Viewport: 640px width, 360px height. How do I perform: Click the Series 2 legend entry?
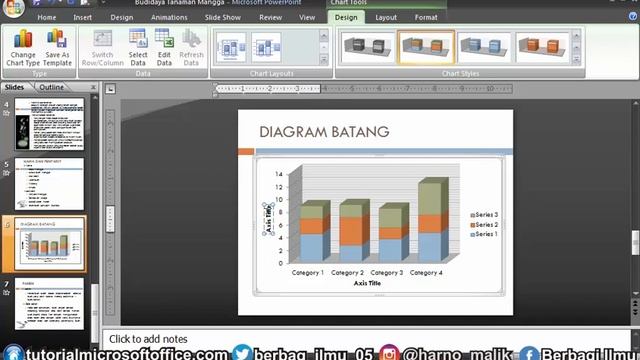tap(484, 224)
